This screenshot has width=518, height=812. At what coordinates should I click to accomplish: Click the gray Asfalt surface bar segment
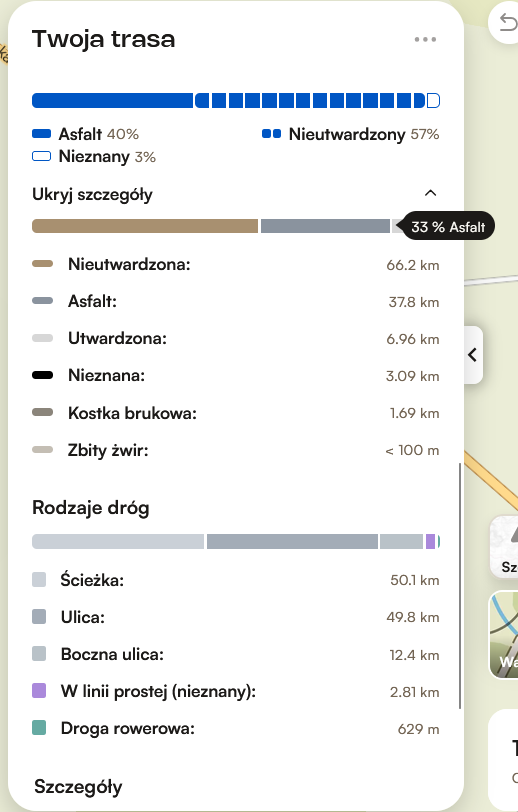pyautogui.click(x=325, y=226)
